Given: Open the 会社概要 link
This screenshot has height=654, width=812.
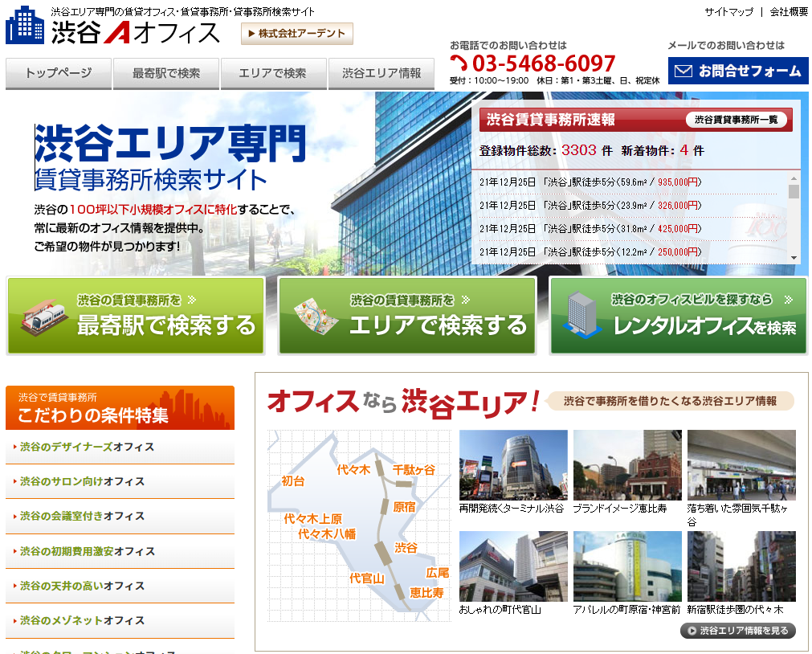Looking at the screenshot, I should tap(788, 12).
